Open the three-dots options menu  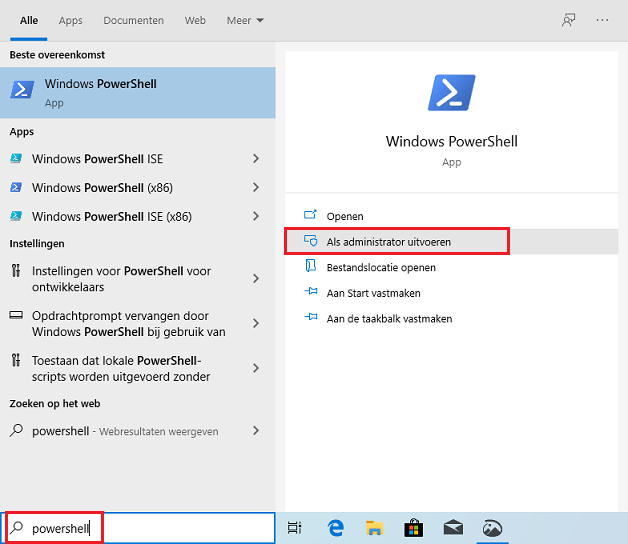[x=602, y=20]
